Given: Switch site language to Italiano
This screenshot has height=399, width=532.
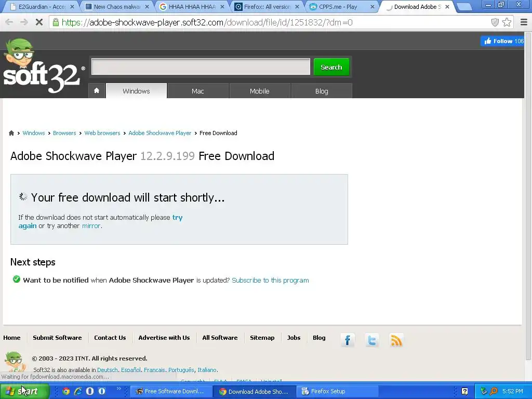Looking at the screenshot, I should tap(207, 370).
